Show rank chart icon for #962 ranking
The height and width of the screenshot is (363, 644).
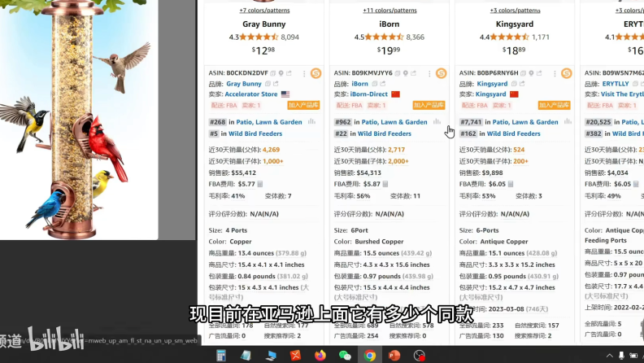click(x=437, y=122)
